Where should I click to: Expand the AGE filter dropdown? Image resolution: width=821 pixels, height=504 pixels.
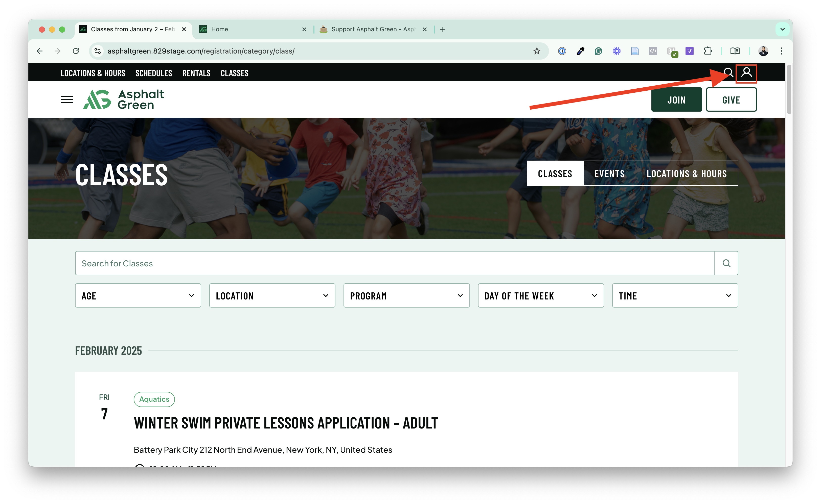[138, 296]
